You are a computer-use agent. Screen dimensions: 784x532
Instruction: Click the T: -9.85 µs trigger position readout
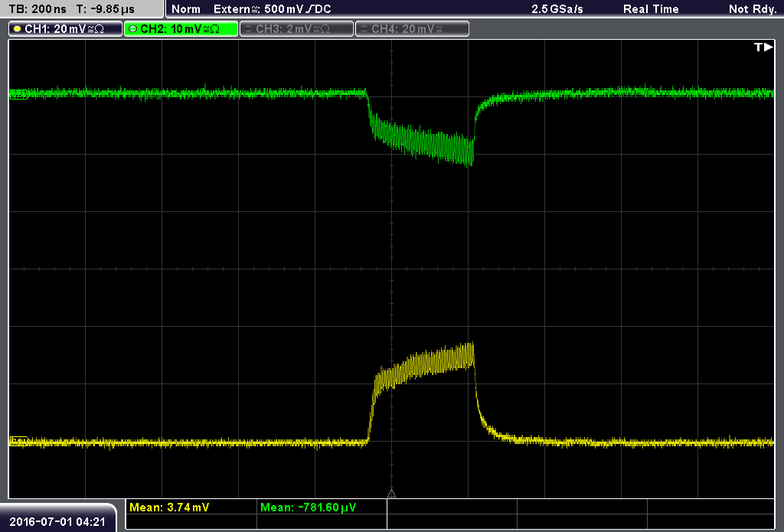pos(105,9)
